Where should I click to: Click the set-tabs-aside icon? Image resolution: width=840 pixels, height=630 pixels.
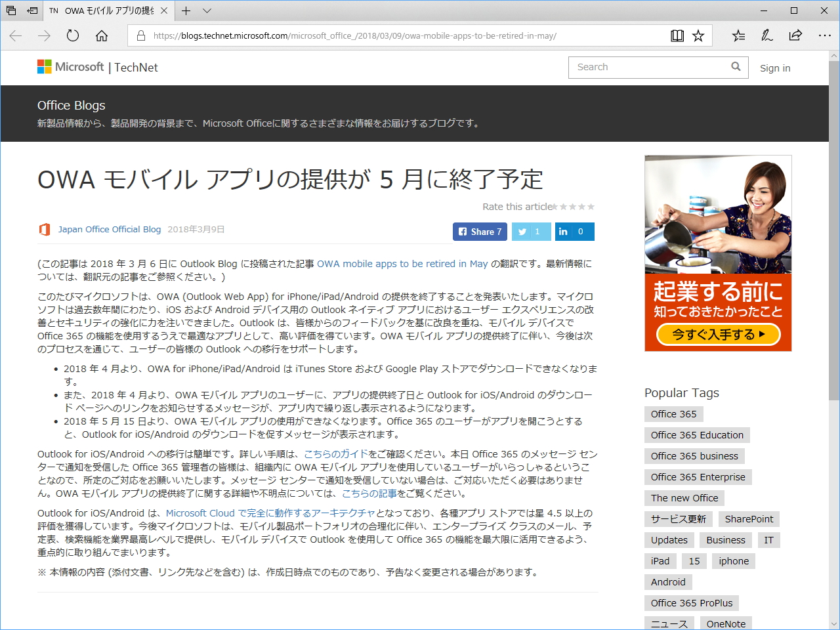coord(10,10)
